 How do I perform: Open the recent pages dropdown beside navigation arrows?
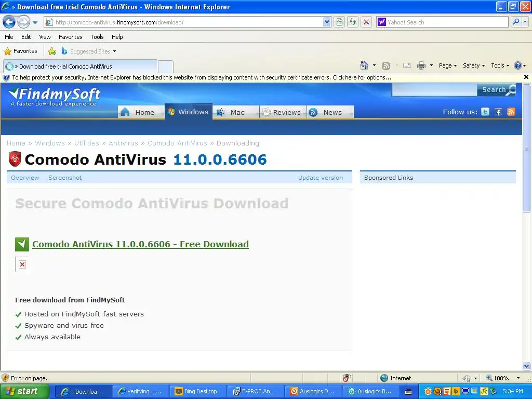coord(35,22)
